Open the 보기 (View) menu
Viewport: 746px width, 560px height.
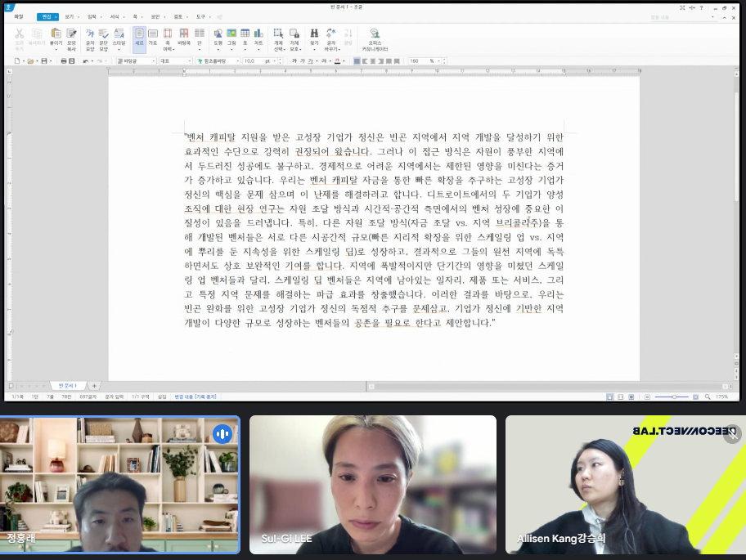point(70,16)
